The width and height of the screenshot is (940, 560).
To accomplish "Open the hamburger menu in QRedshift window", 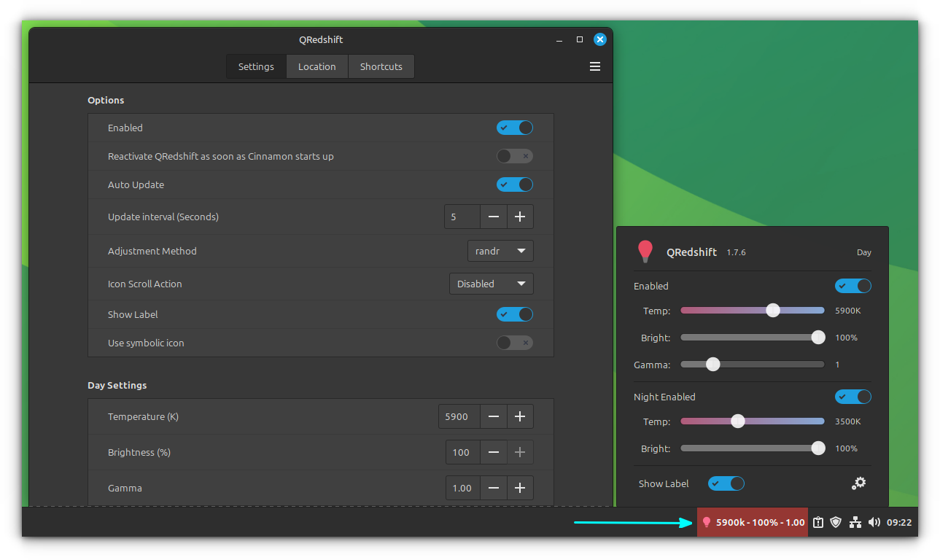I will (595, 66).
